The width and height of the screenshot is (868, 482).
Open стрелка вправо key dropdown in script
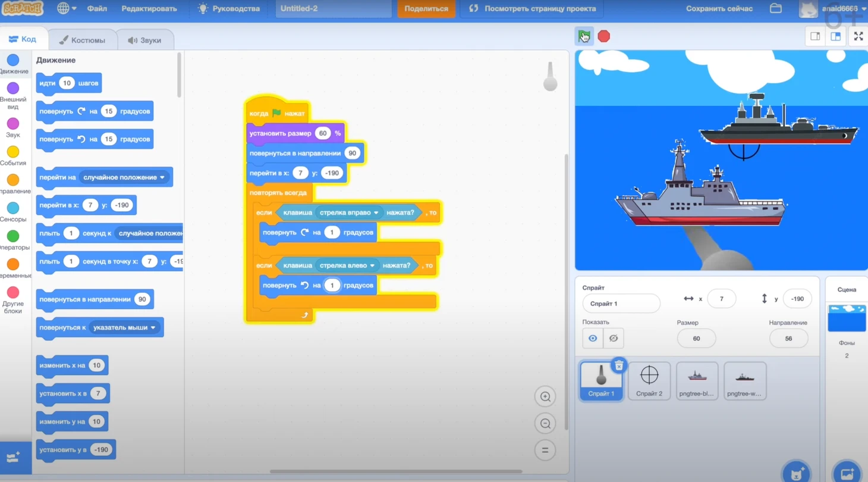pyautogui.click(x=349, y=212)
